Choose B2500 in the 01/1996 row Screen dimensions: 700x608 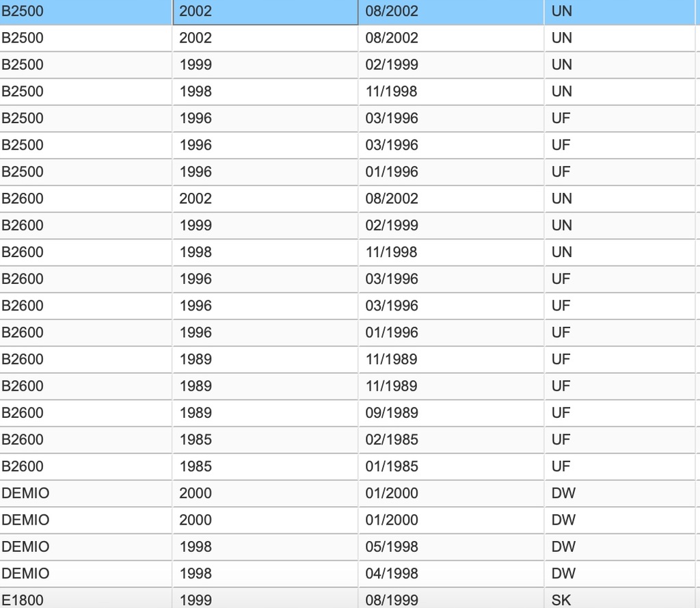85,172
